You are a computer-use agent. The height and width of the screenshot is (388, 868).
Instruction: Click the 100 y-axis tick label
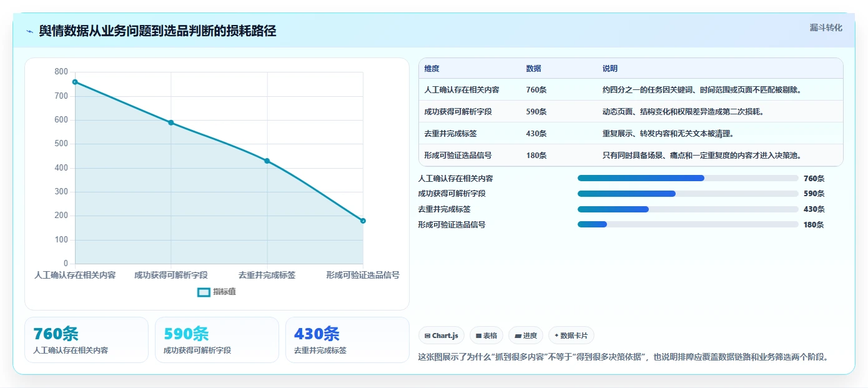click(x=61, y=240)
